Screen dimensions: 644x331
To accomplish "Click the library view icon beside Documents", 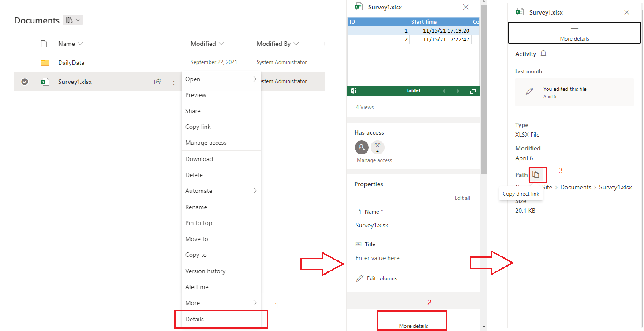I will click(x=73, y=20).
